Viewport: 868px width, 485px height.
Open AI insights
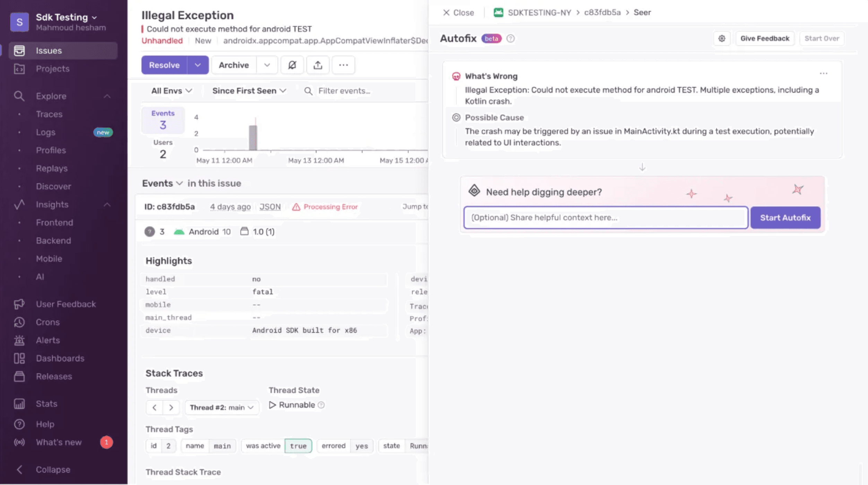(x=40, y=276)
